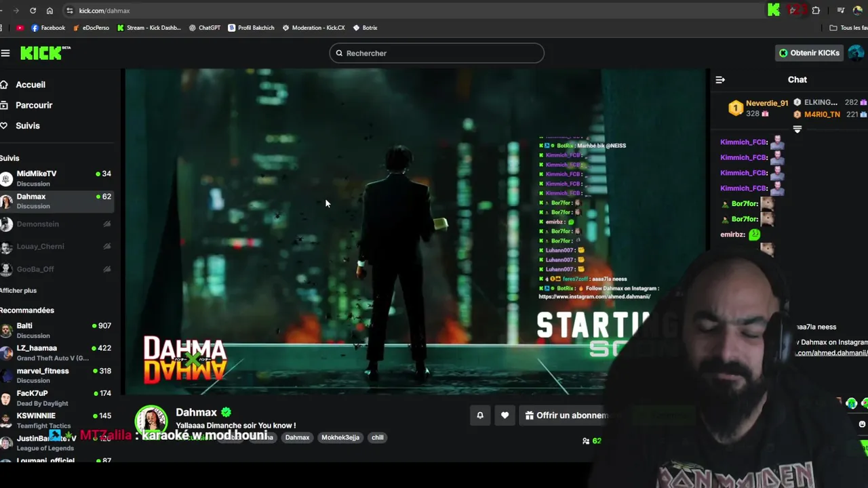The image size is (868, 488).
Task: Select the Dahmax tag chip
Action: (297, 437)
